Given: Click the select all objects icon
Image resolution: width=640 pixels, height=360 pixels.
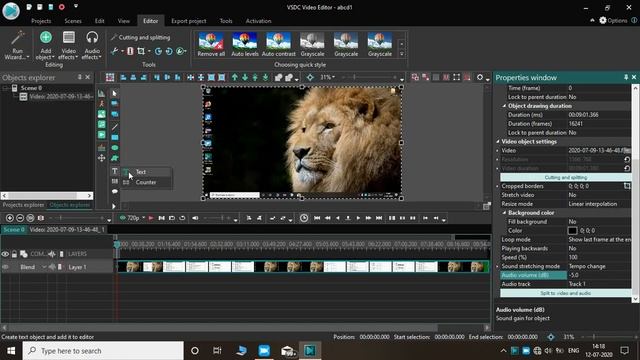Looking at the screenshot, I should tap(110, 77).
